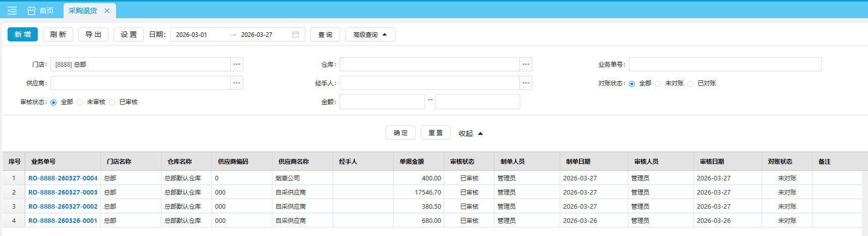Click the 业务单号 input field

[725, 64]
